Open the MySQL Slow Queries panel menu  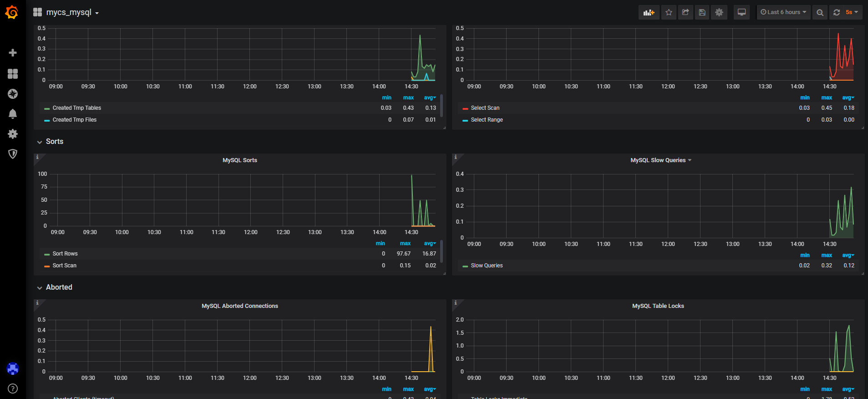[x=661, y=160]
